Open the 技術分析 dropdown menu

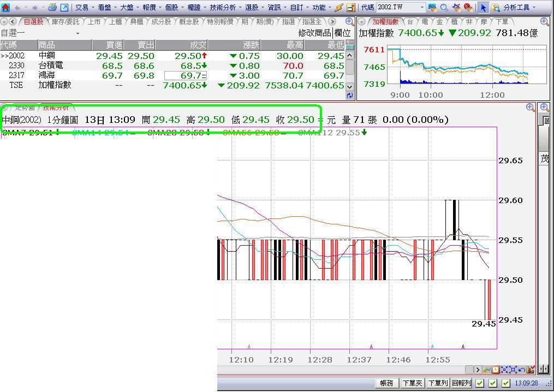pos(225,8)
